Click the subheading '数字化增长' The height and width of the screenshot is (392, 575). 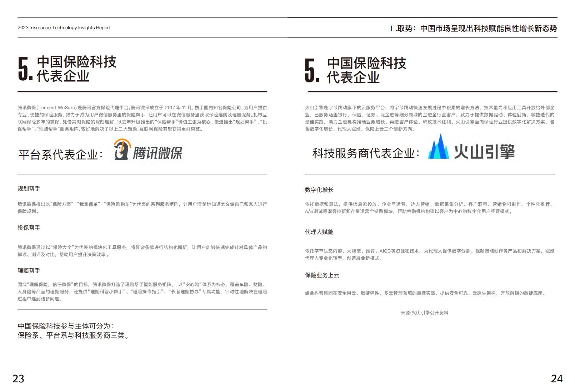[319, 190]
